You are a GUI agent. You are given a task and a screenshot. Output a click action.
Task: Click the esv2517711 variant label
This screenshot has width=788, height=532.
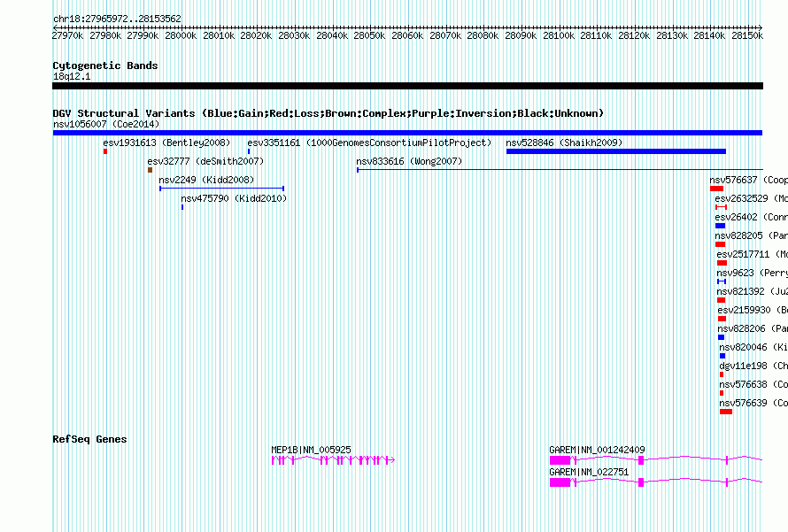coord(752,254)
